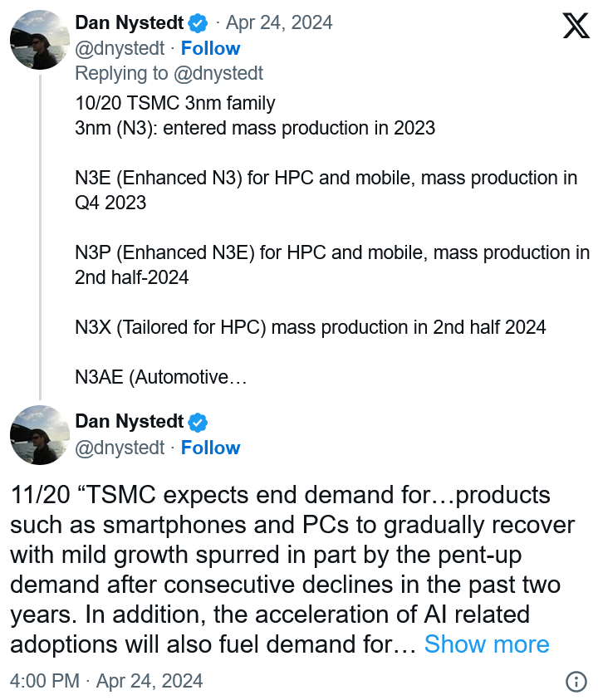
Task: Click verified badge beside first Dan Nystedt name
Action: pos(198,23)
